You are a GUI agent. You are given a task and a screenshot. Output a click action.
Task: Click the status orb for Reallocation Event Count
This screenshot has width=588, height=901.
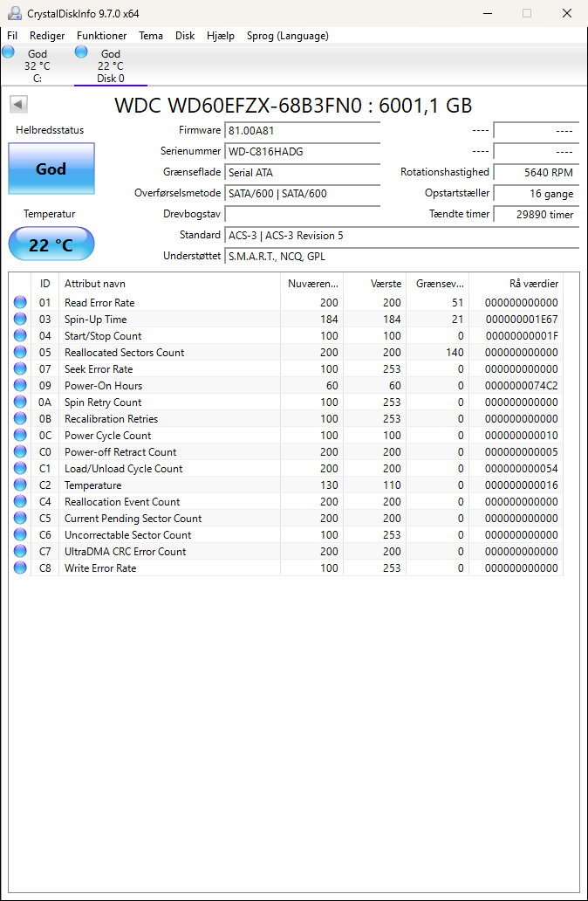[20, 502]
